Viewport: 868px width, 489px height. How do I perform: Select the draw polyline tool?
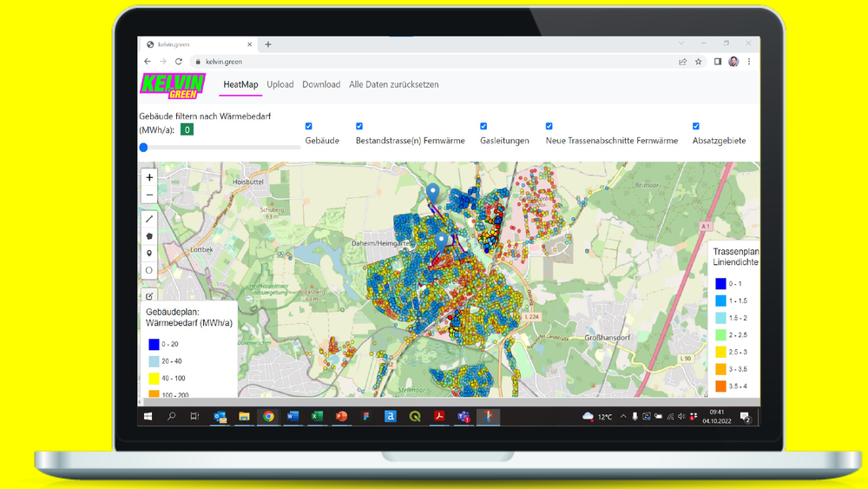pos(149,219)
